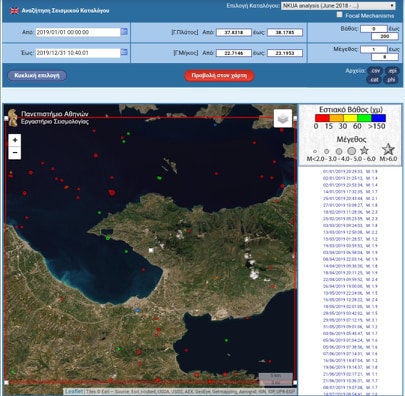
Task: Open event 19/06/2019 Ml 1.8
Action: click(350, 367)
